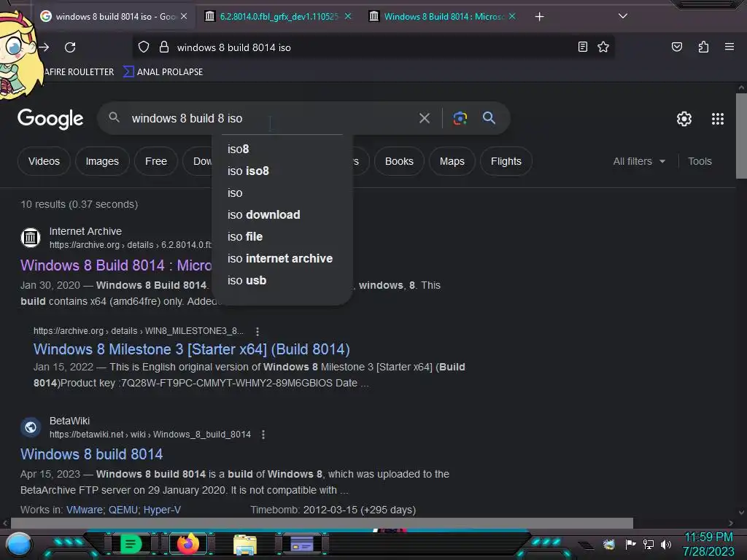The image size is (747, 560).
Task: Click the Internet Archive result favicon
Action: tap(31, 237)
